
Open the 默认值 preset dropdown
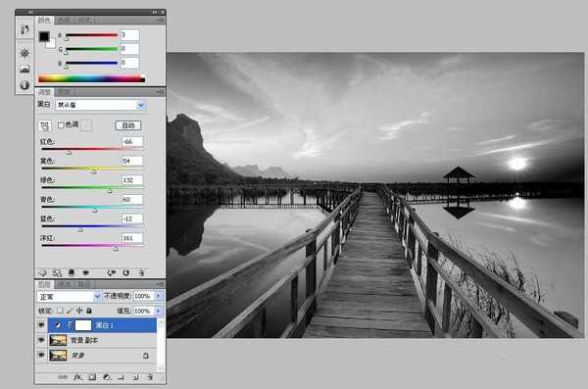[101, 105]
